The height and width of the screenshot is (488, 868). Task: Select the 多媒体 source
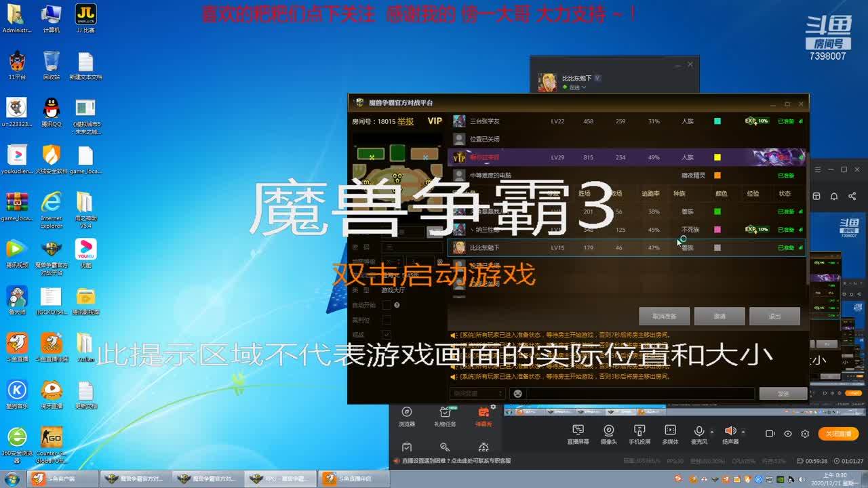[x=670, y=434]
